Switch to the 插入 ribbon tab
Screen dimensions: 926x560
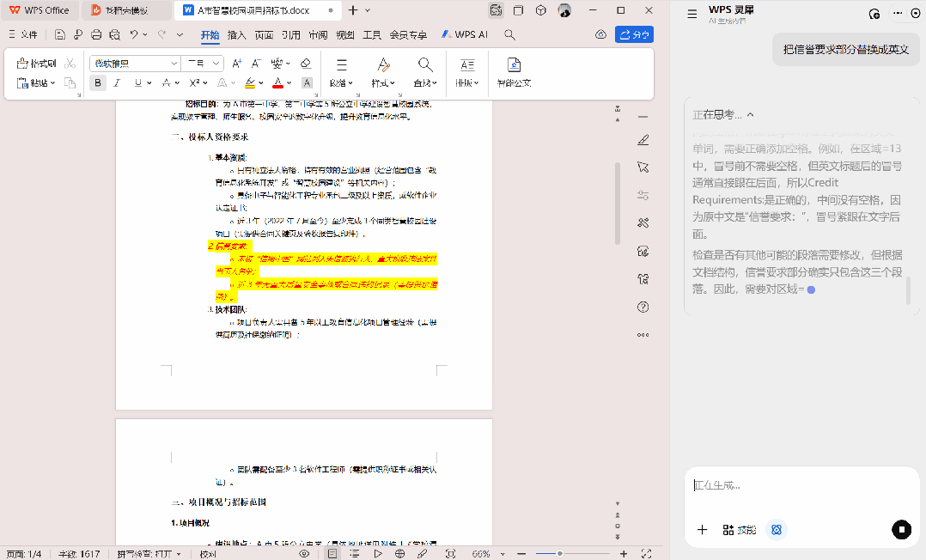(x=236, y=35)
